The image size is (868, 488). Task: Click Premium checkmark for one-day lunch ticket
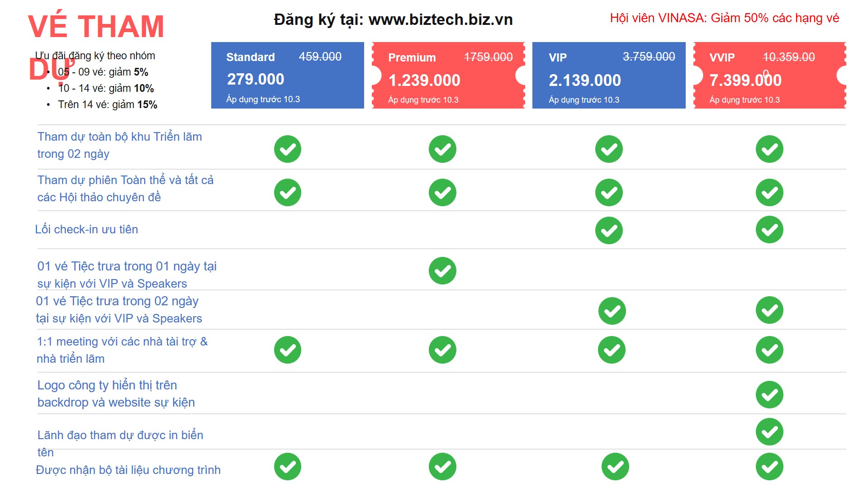click(442, 271)
